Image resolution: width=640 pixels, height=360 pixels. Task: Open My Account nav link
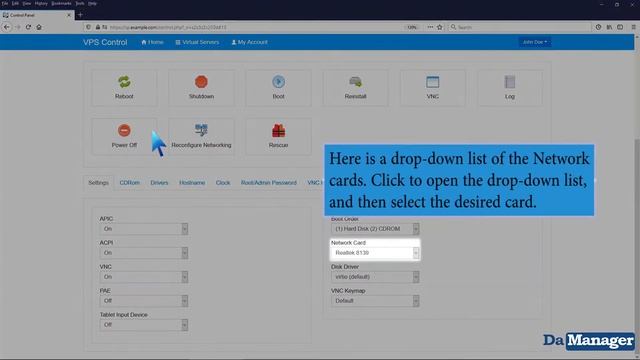tap(250, 42)
